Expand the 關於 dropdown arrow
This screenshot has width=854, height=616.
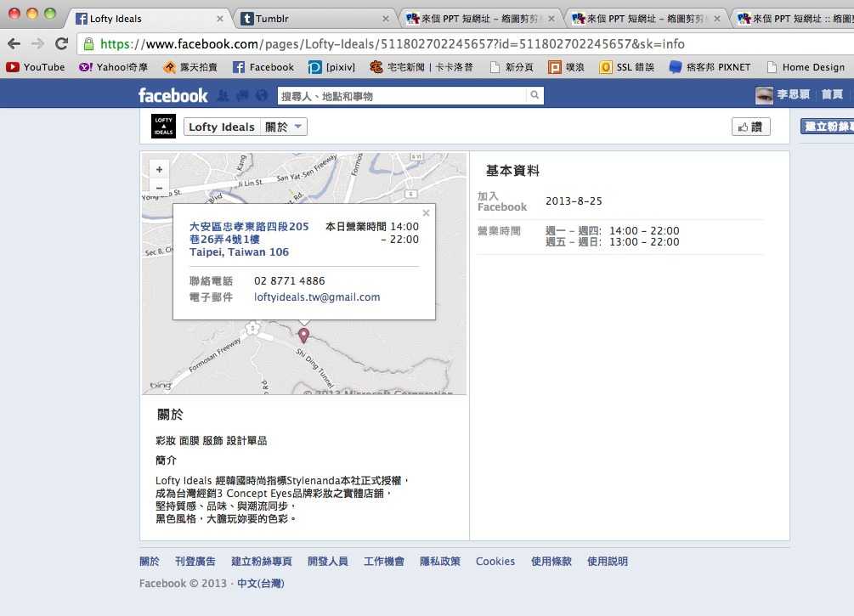click(x=298, y=127)
